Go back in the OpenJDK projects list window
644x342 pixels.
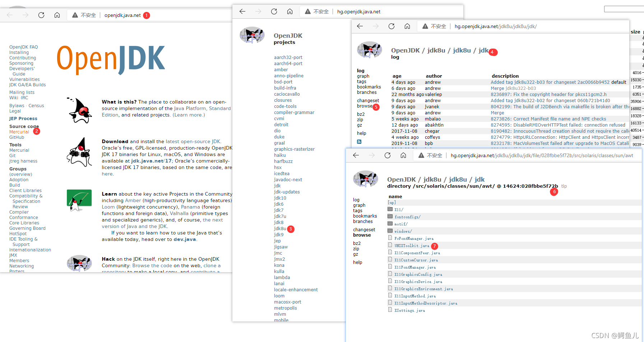tap(242, 12)
